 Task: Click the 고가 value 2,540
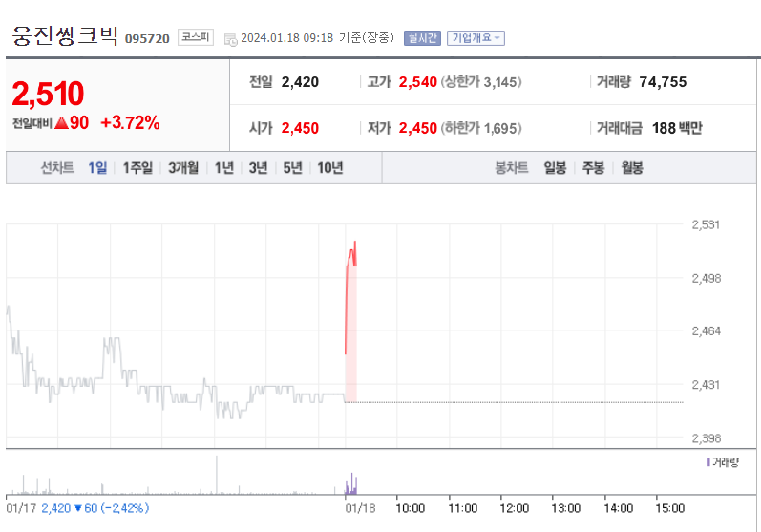(418, 82)
